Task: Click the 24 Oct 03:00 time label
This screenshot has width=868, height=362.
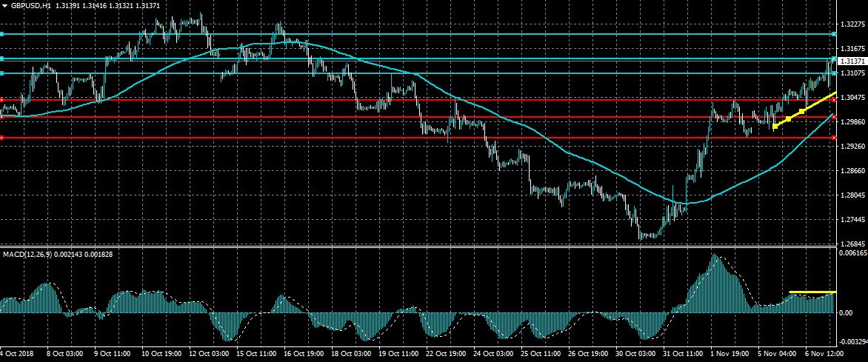Action: [493, 352]
